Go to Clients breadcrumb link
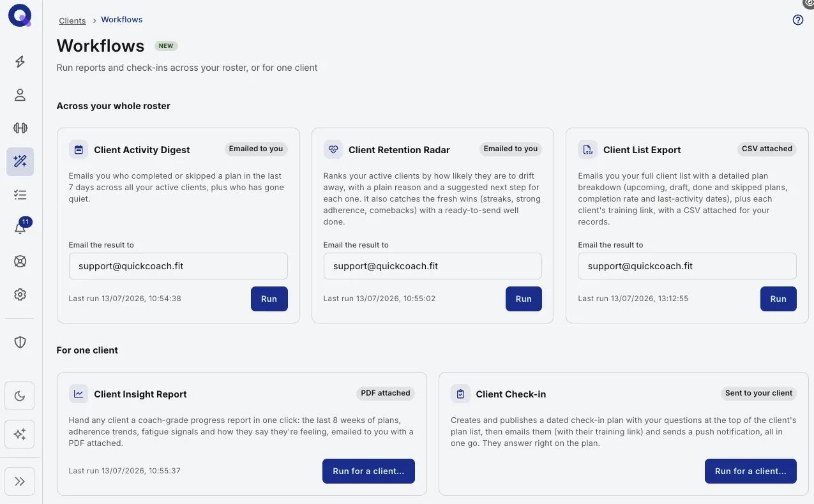814x504 pixels. [72, 20]
